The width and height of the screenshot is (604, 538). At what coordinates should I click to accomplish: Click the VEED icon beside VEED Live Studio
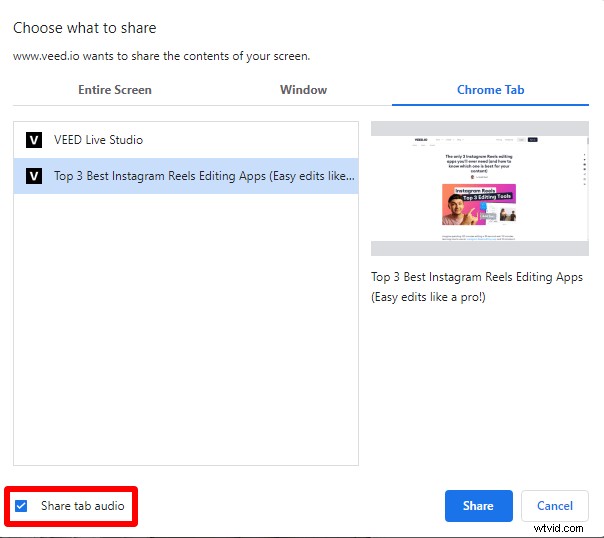[x=34, y=140]
